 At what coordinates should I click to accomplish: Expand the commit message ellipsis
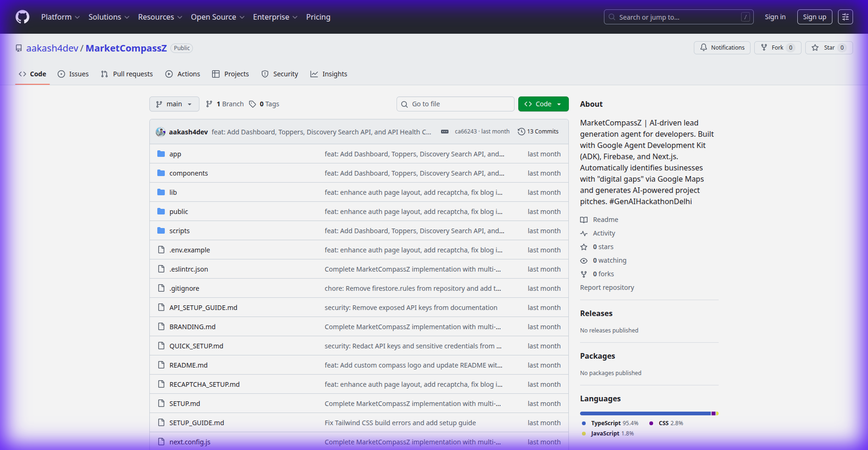[x=445, y=132]
